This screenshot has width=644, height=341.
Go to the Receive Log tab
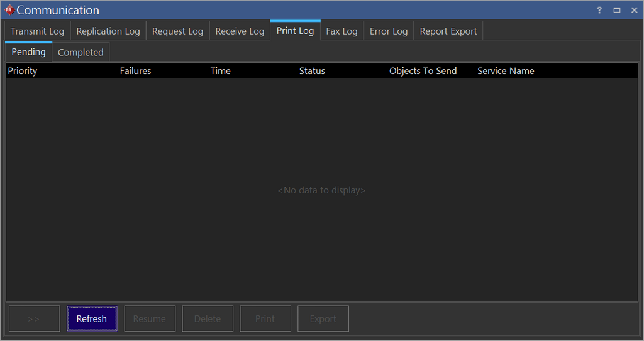(240, 31)
